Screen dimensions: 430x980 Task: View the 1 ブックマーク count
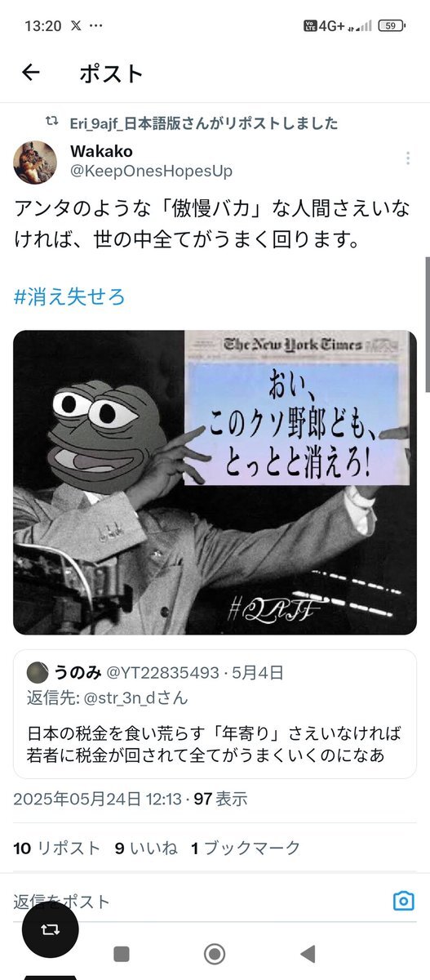246,848
